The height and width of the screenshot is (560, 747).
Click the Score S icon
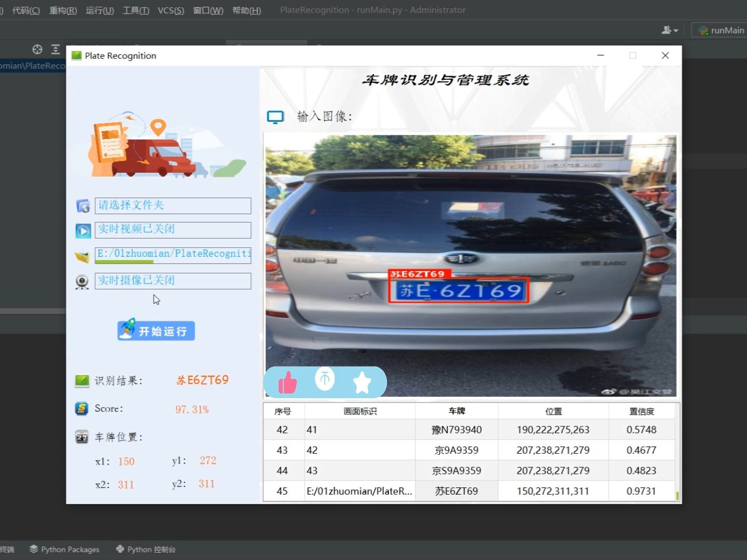[81, 409]
